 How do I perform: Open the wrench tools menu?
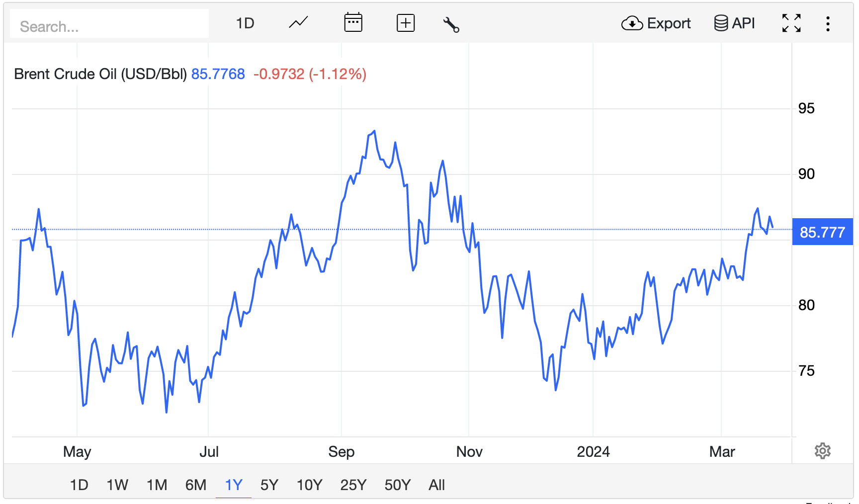point(451,24)
